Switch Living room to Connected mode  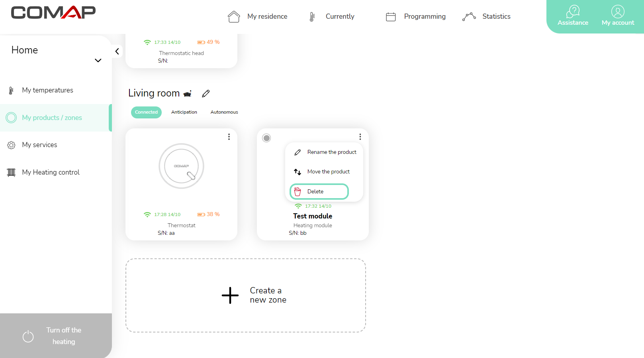[146, 112]
